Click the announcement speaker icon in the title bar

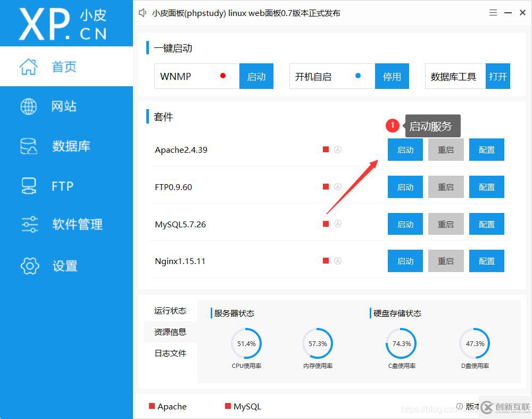(x=142, y=12)
